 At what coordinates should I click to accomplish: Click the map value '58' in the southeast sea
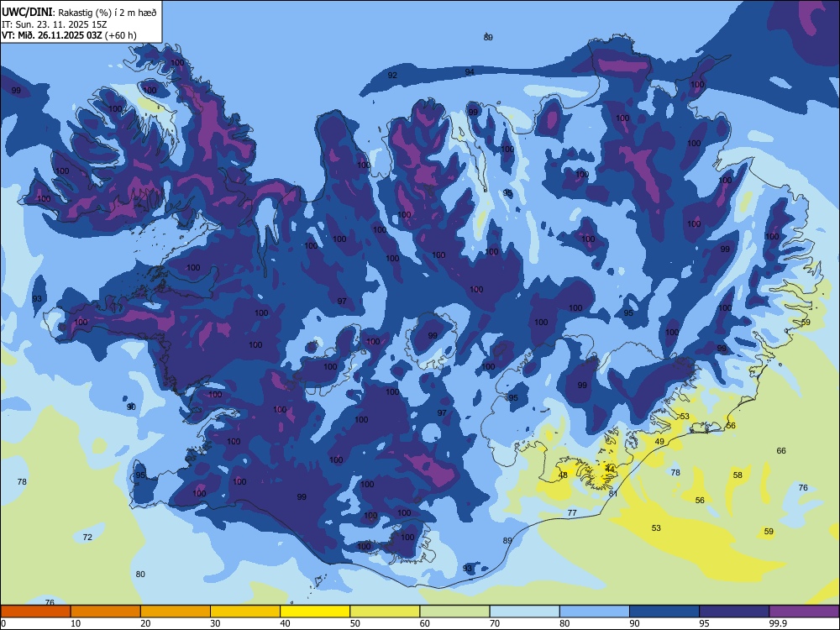click(x=738, y=475)
